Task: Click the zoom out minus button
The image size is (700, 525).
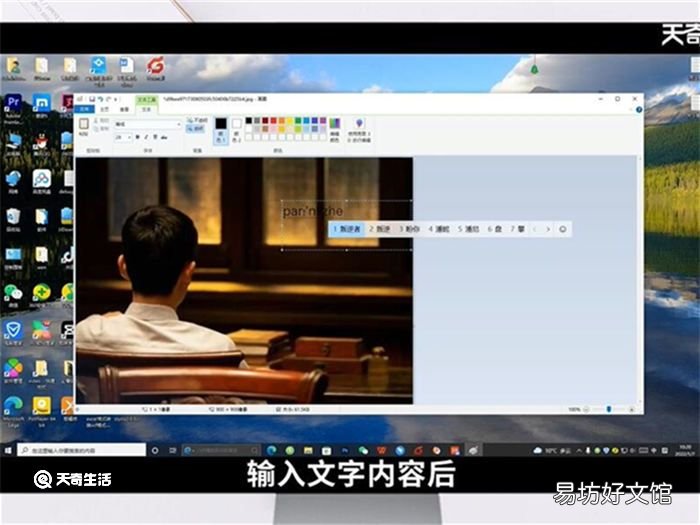Action: (587, 409)
